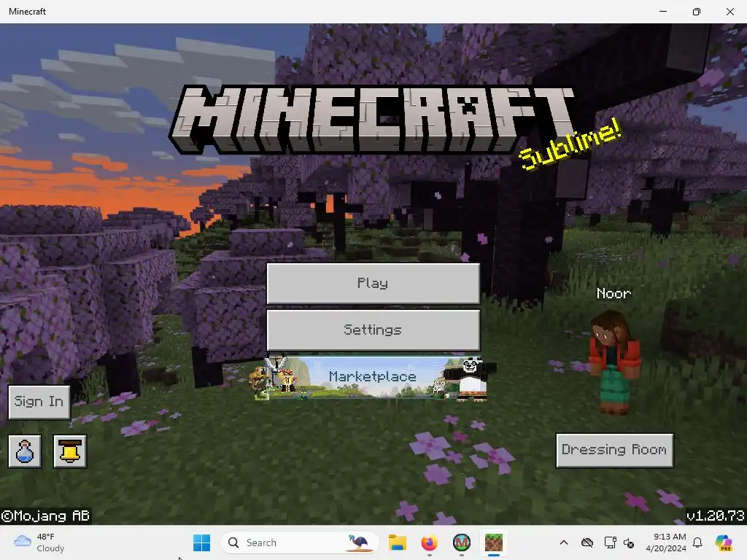
Task: Click the golden bell notifications icon
Action: click(70, 451)
